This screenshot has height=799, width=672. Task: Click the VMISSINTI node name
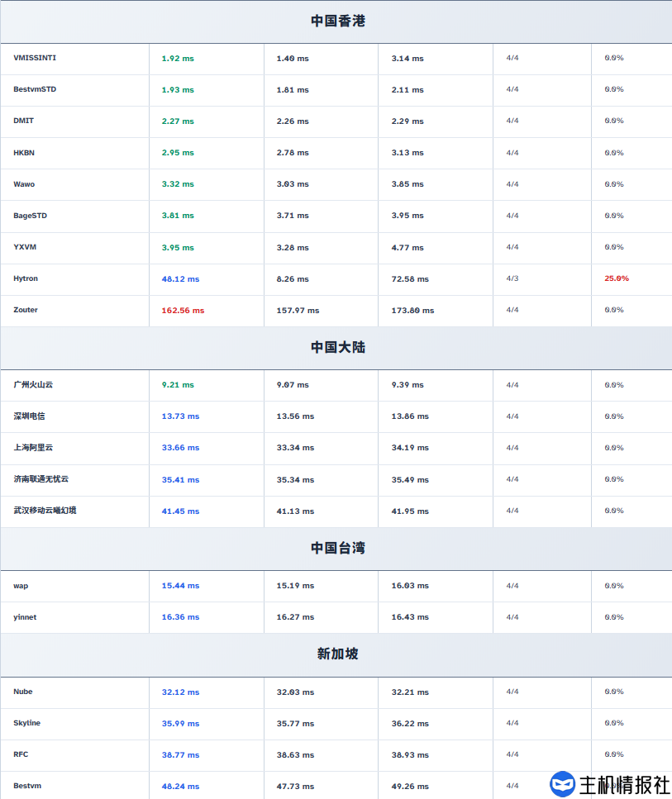pyautogui.click(x=35, y=58)
